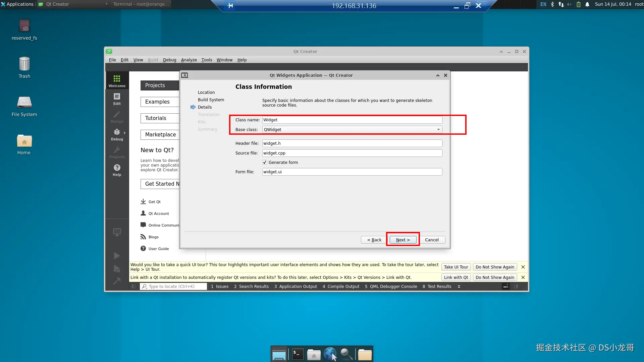Open Welcome mode in the sidebar
Image resolution: width=644 pixels, height=362 pixels.
click(x=117, y=81)
